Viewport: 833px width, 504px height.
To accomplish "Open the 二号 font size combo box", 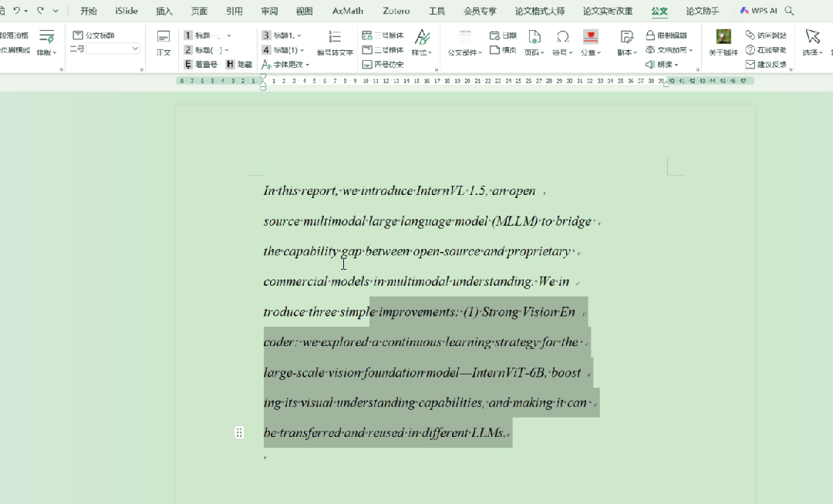I will [113, 49].
